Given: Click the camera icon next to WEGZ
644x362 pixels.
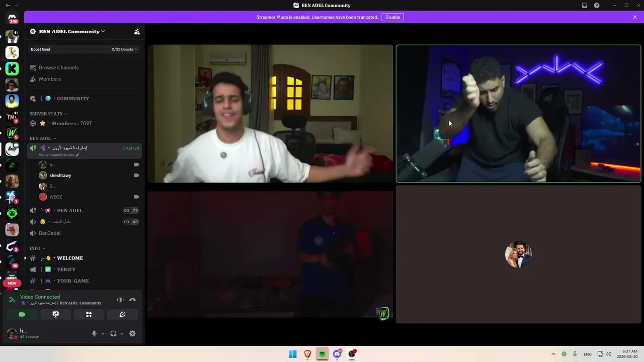Looking at the screenshot, I should 136,197.
